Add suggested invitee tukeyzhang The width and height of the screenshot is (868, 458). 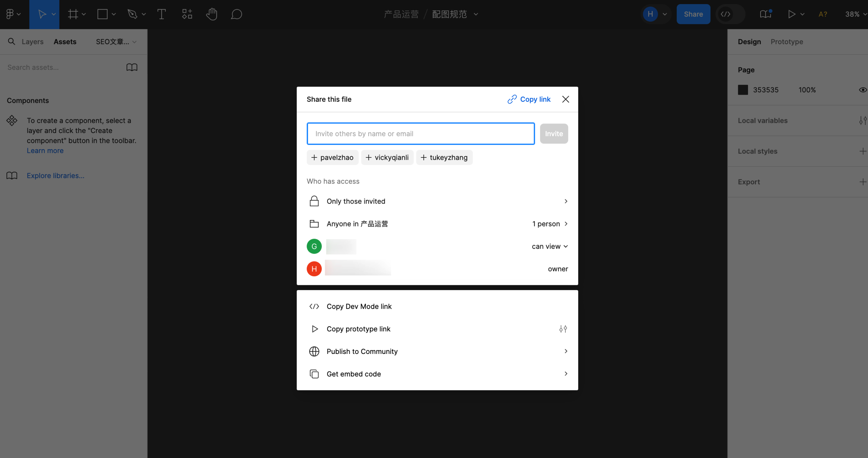click(x=444, y=157)
